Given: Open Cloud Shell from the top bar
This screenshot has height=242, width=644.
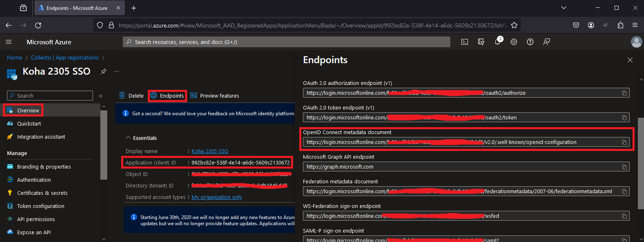Looking at the screenshot, I should pos(465,42).
